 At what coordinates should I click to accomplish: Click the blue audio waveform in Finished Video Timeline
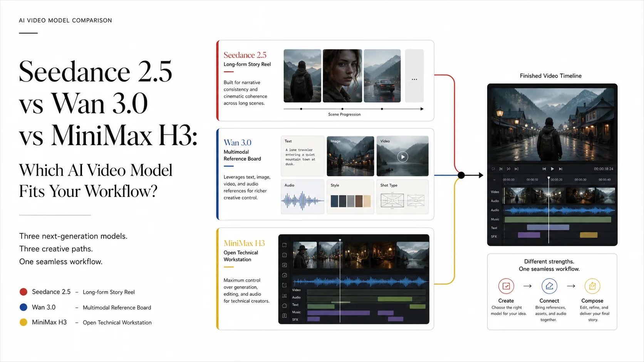[560, 210]
